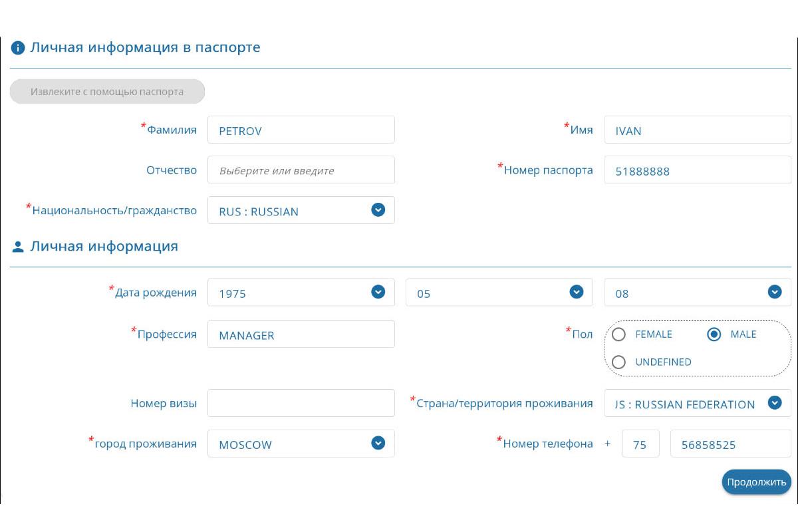
Task: Open the city dropdown showing MOSCOW
Action: tap(301, 444)
